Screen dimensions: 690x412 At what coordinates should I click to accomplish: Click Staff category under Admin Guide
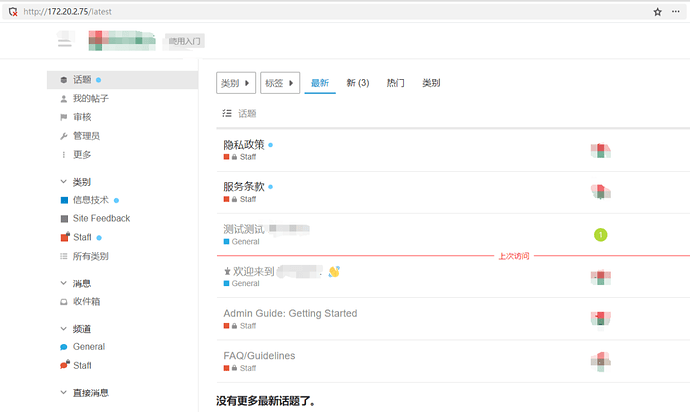(240, 326)
